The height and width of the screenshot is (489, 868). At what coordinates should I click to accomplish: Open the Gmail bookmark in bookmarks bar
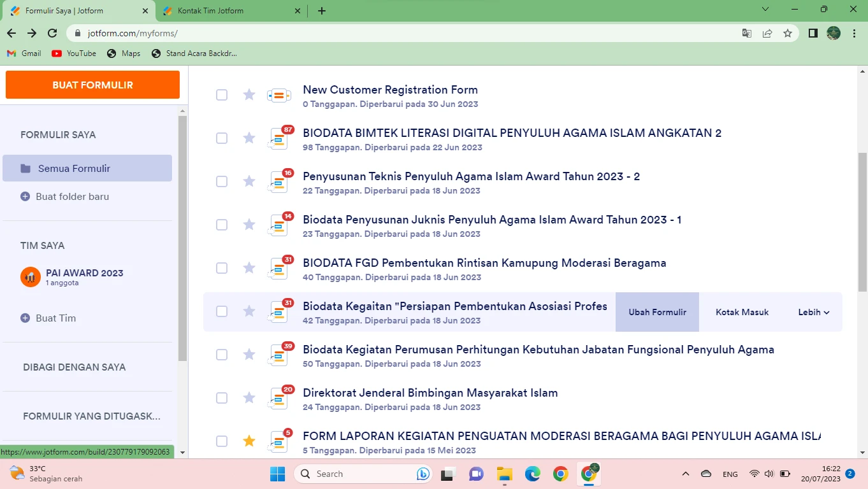tap(23, 53)
